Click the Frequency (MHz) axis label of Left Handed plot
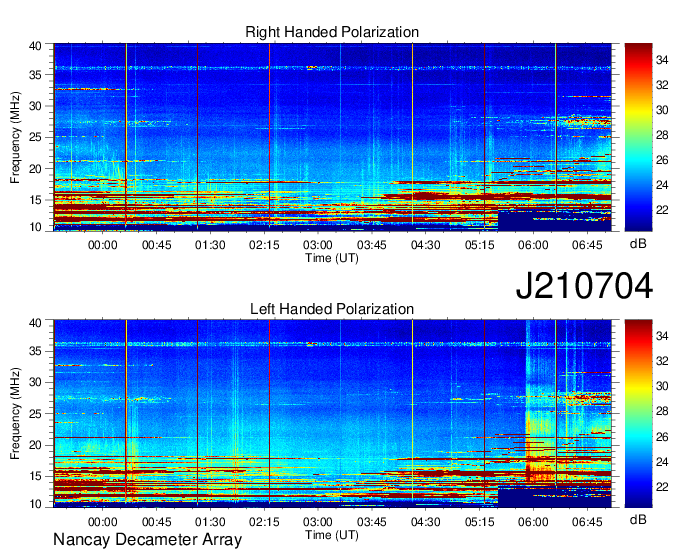Image resolution: width=680 pixels, height=552 pixels. tap(15, 414)
